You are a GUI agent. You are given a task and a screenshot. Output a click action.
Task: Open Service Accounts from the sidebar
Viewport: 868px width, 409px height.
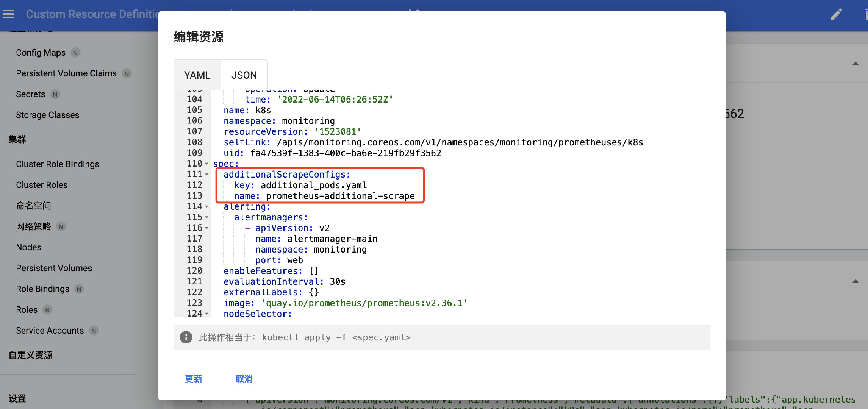click(50, 330)
